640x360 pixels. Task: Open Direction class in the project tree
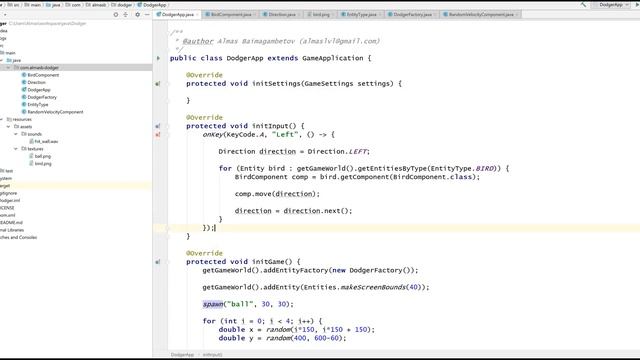[33, 82]
